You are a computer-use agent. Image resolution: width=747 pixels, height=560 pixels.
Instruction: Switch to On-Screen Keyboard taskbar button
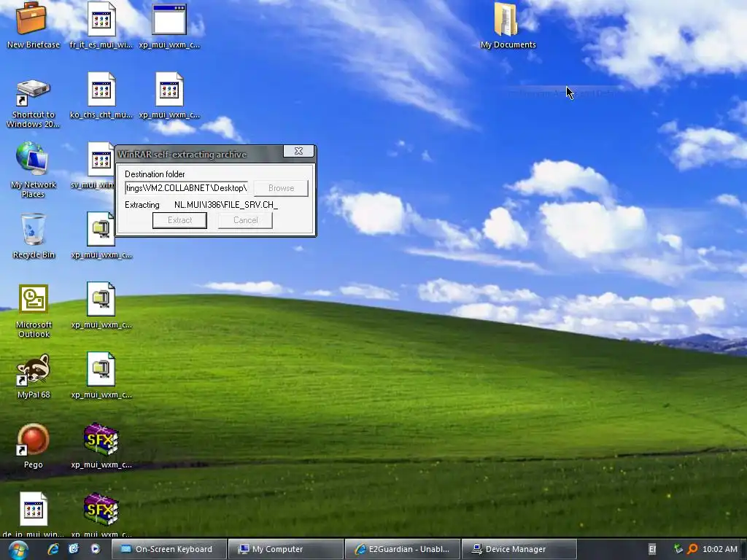pyautogui.click(x=169, y=549)
